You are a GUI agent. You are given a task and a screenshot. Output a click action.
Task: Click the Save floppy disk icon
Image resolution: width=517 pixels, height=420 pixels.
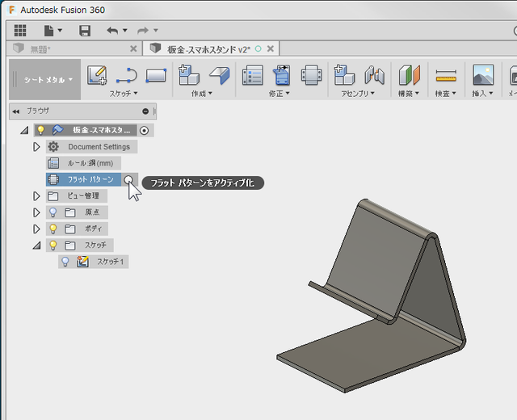(x=85, y=31)
